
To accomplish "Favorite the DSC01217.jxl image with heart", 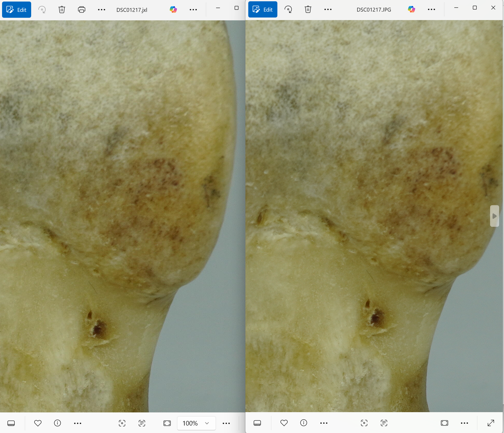I will (x=38, y=423).
